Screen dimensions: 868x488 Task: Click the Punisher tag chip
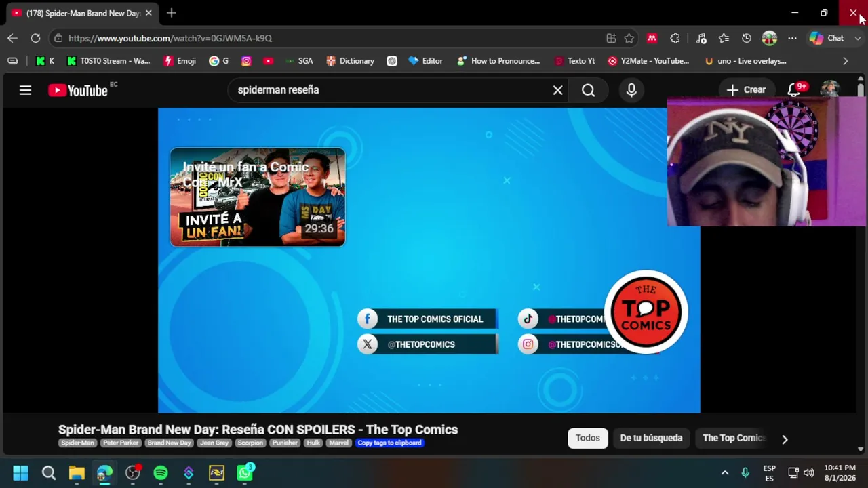(285, 443)
